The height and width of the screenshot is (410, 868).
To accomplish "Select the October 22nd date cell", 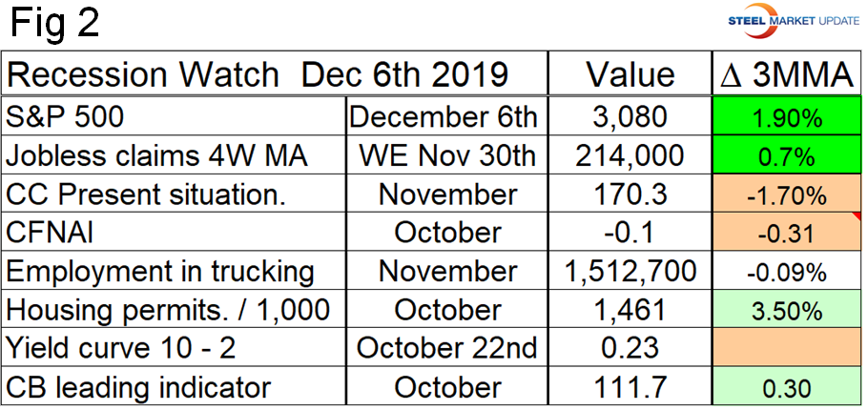I will click(x=447, y=349).
